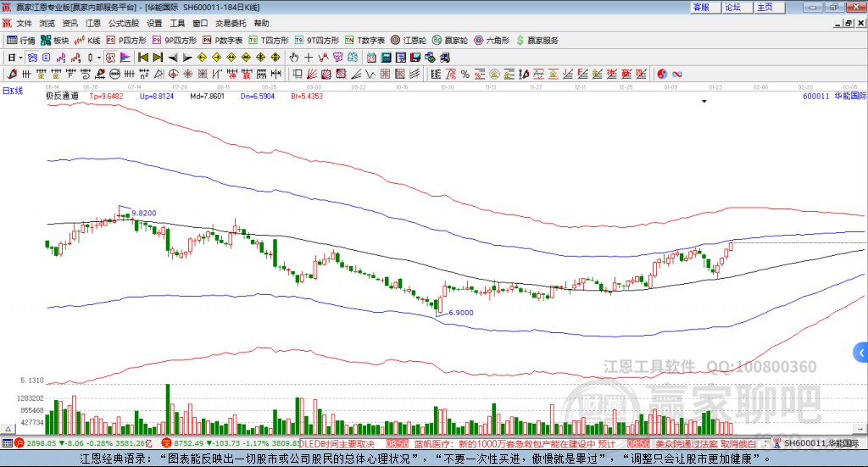Click the red-blue yin-yang icon
Screen dimensions: 868x467
pos(662,74)
